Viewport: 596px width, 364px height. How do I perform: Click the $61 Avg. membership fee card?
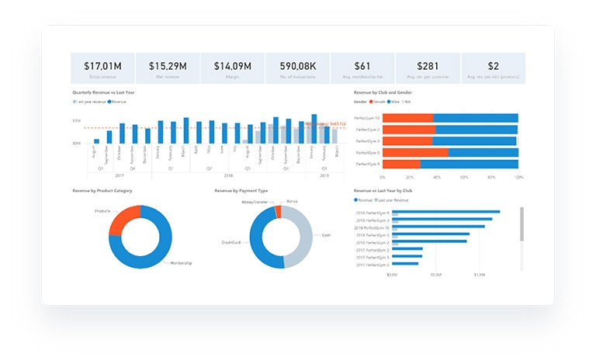tap(362, 68)
